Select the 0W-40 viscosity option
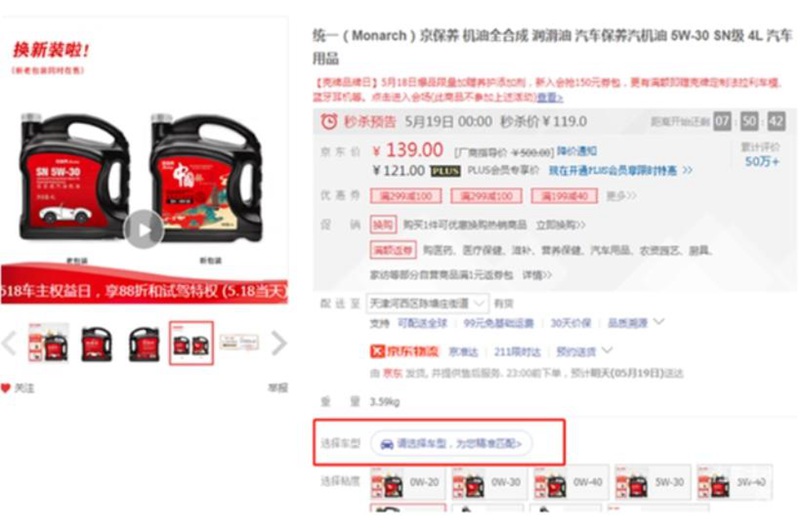The width and height of the screenshot is (800, 528). pos(570,482)
